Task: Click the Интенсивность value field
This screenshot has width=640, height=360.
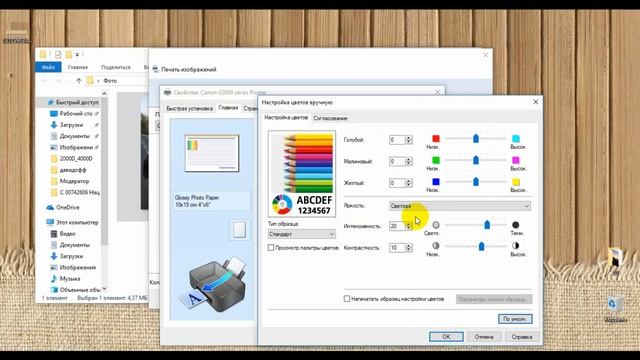Action: pyautogui.click(x=397, y=226)
